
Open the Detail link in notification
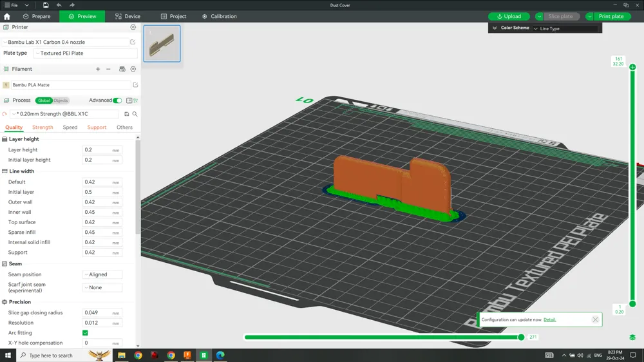point(549,319)
